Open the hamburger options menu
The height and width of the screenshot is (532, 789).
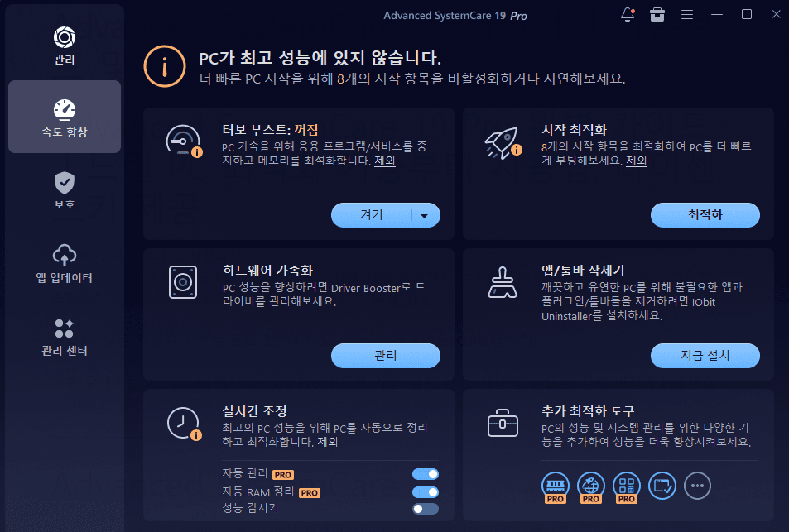tap(687, 15)
